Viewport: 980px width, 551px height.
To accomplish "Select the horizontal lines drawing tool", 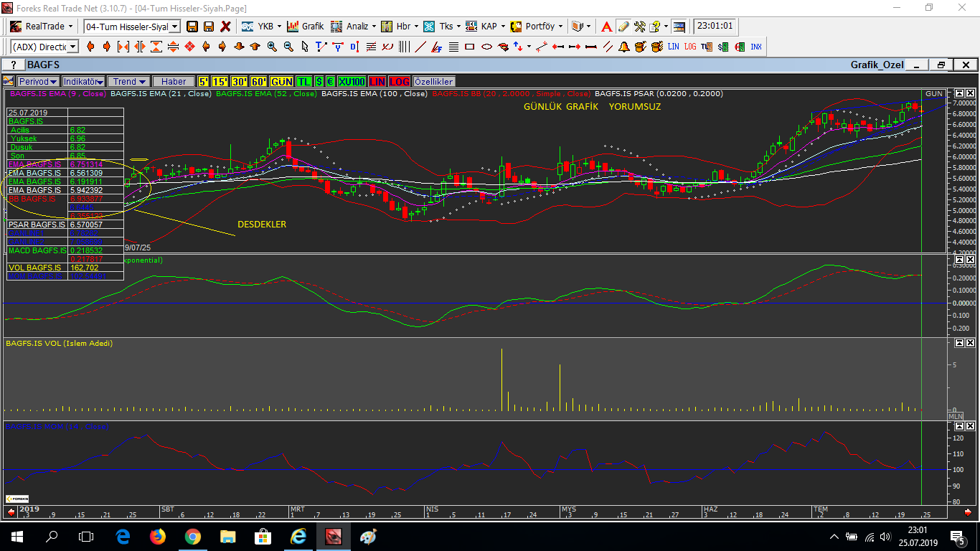I will coord(453,47).
